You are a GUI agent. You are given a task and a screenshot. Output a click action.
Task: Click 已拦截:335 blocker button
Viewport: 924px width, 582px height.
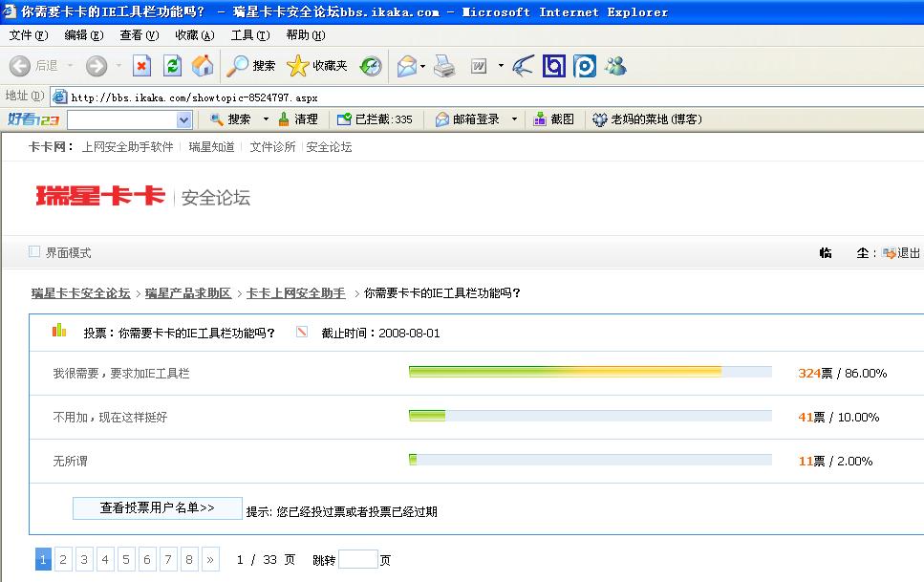(x=375, y=119)
